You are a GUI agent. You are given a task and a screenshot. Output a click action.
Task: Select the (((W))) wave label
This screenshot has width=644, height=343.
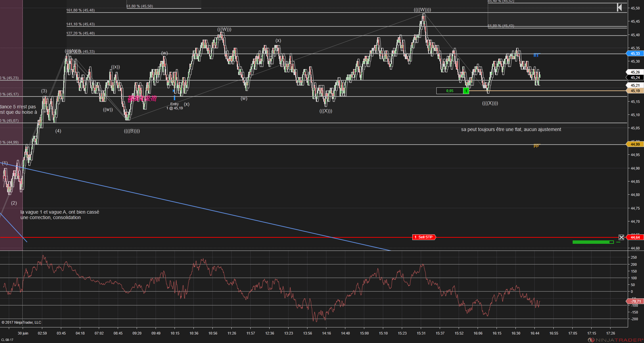coord(224,29)
